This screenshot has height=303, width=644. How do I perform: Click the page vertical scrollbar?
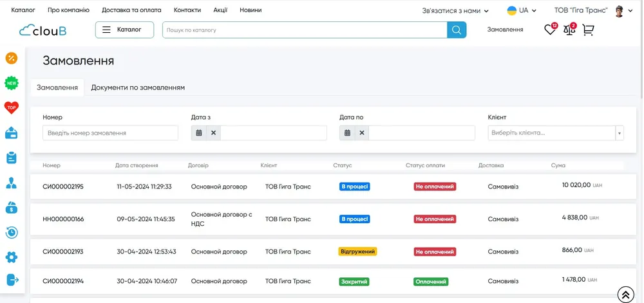[642, 49]
